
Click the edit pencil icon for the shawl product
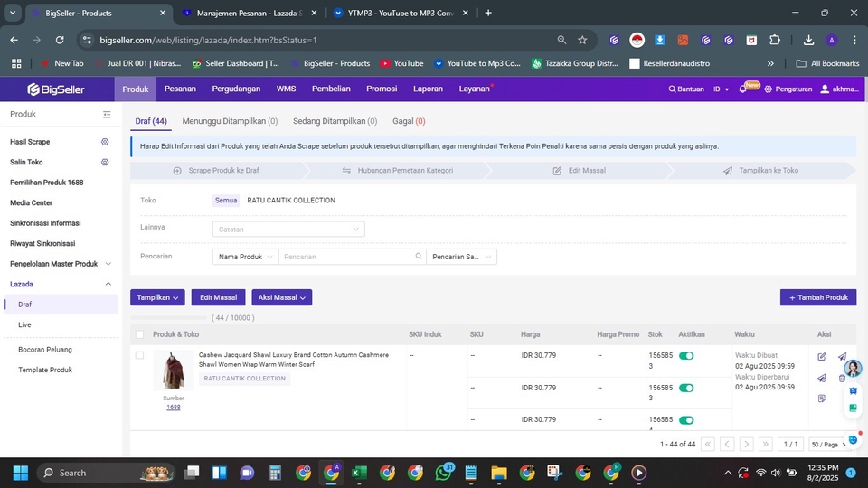pyautogui.click(x=822, y=356)
